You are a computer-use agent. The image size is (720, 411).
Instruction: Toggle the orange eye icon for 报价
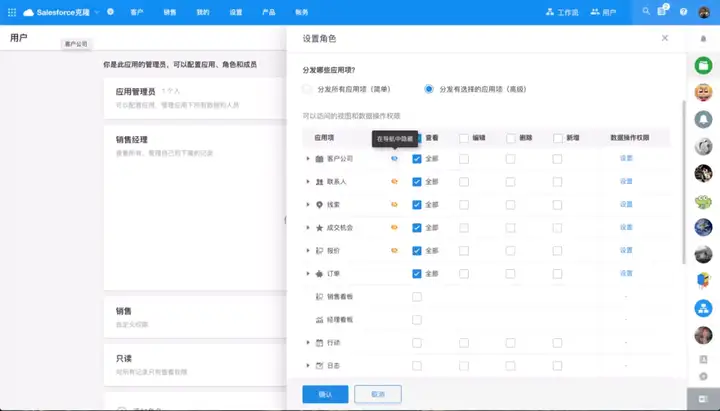click(394, 250)
